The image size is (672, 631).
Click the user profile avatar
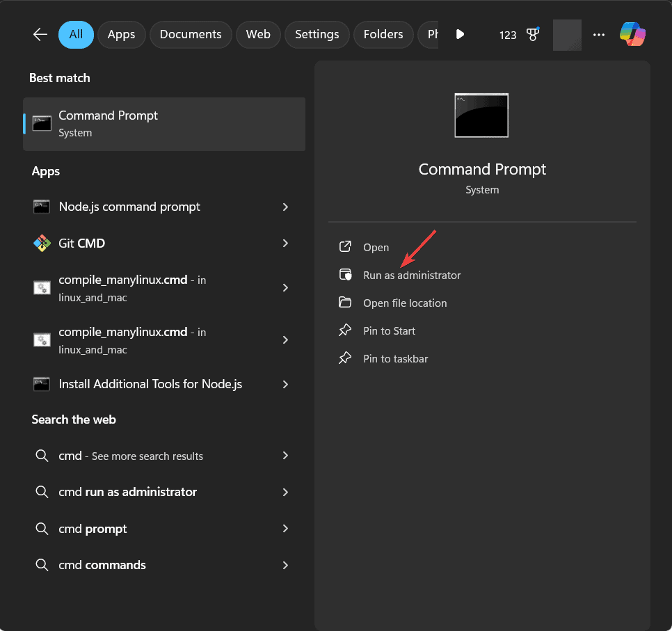(x=566, y=35)
